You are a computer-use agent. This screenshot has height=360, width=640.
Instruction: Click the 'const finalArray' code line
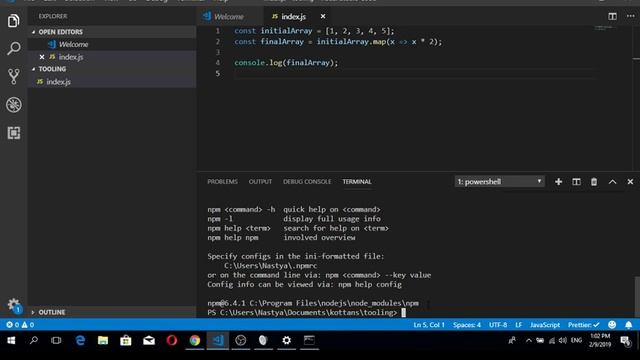[x=338, y=42]
